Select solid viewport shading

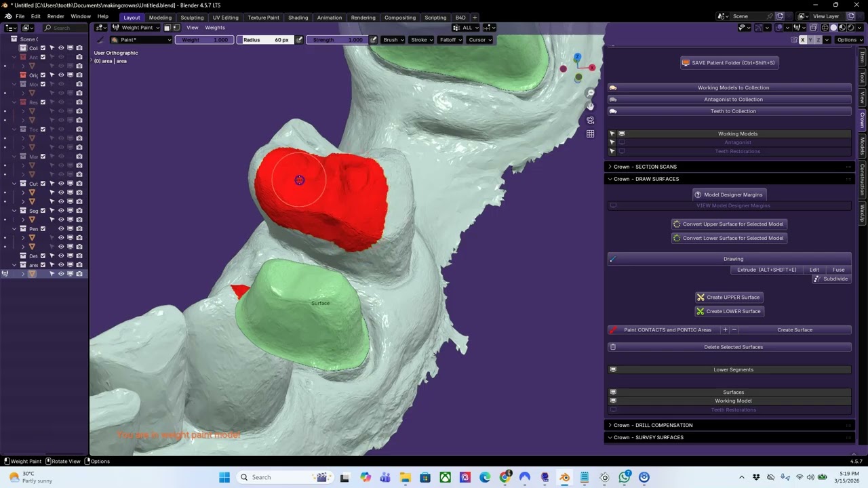(x=833, y=28)
